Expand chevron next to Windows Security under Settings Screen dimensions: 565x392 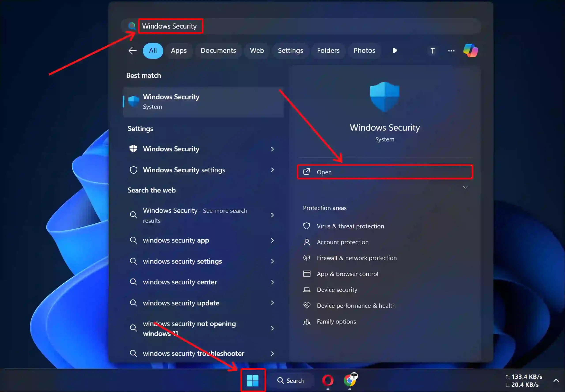pyautogui.click(x=272, y=149)
